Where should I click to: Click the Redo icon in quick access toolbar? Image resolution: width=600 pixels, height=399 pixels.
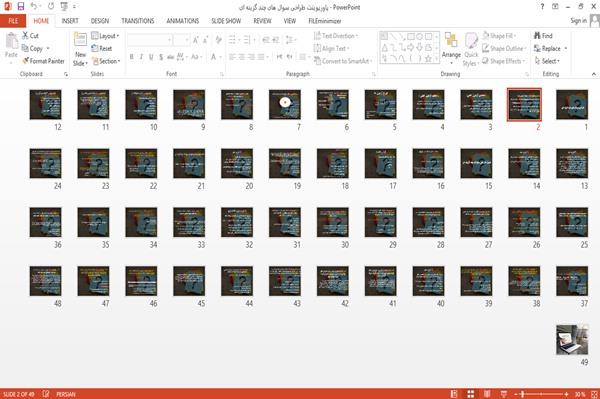(51, 7)
